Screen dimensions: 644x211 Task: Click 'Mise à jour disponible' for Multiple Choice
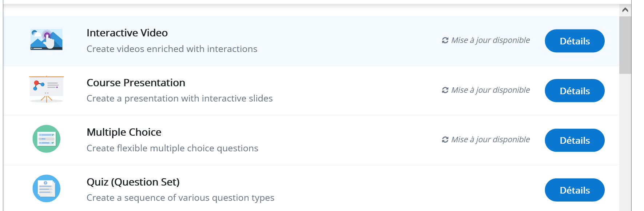[490, 139]
